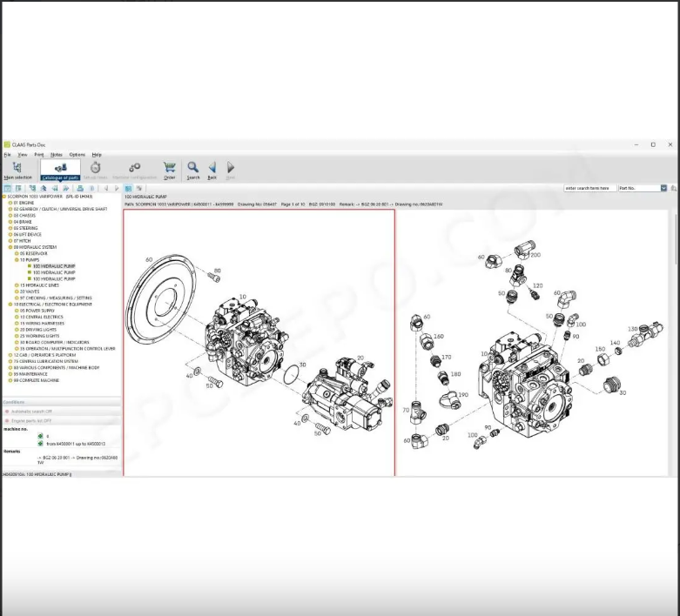Viewport: 680px width, 616px height.
Task: Click the enter search term field
Action: [589, 188]
